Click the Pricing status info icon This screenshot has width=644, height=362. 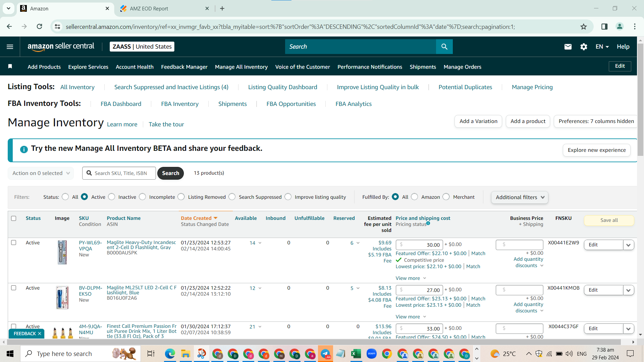click(428, 223)
